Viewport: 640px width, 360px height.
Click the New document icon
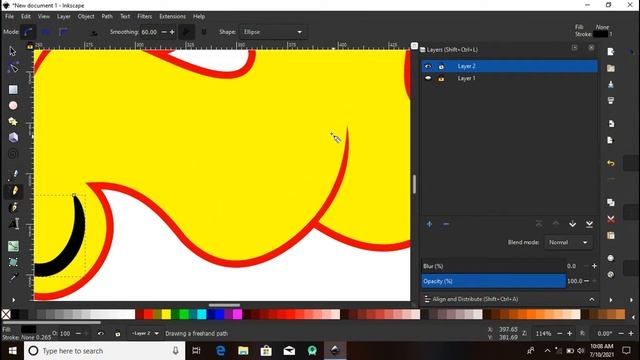click(x=611, y=52)
